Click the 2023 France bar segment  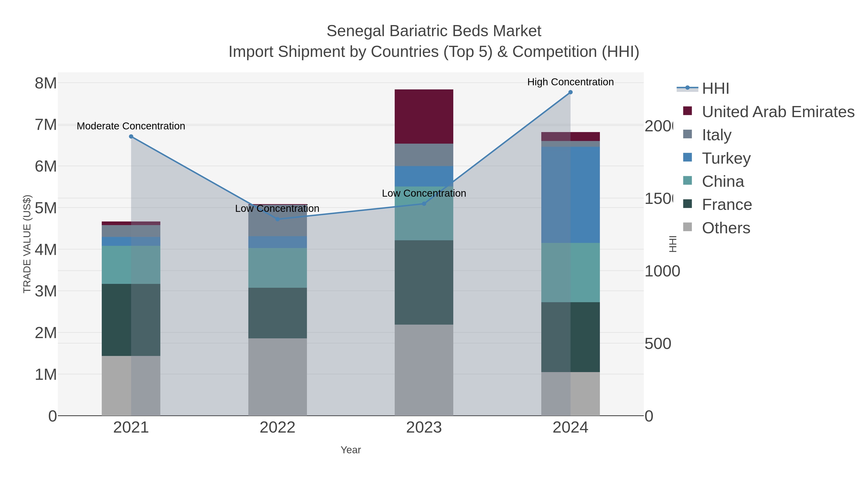[x=424, y=283]
